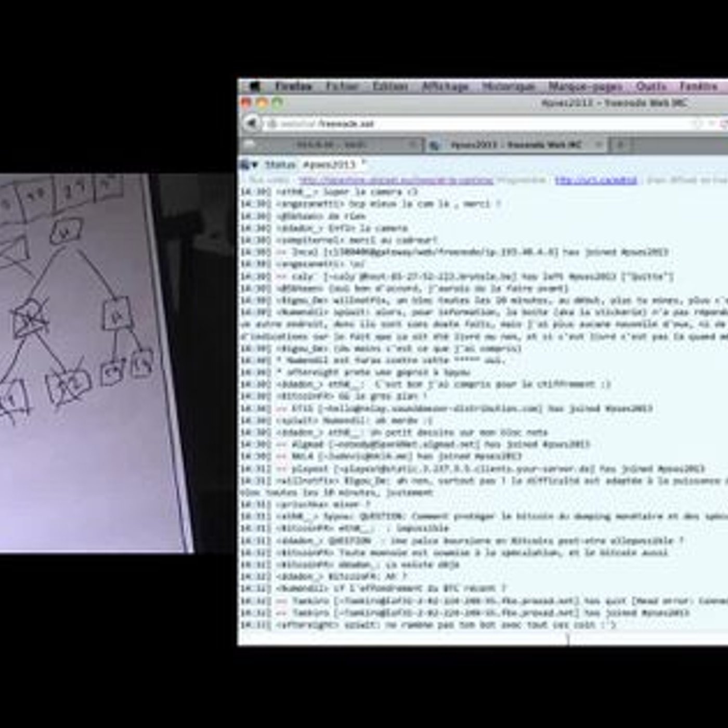Open the Fichier menu
Screen dimensions: 728x728
(342, 86)
